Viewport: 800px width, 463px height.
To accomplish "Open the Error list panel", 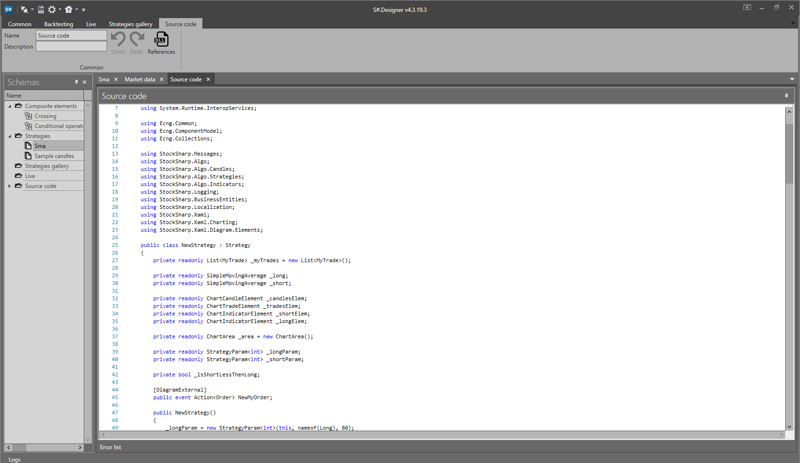I will 110,447.
